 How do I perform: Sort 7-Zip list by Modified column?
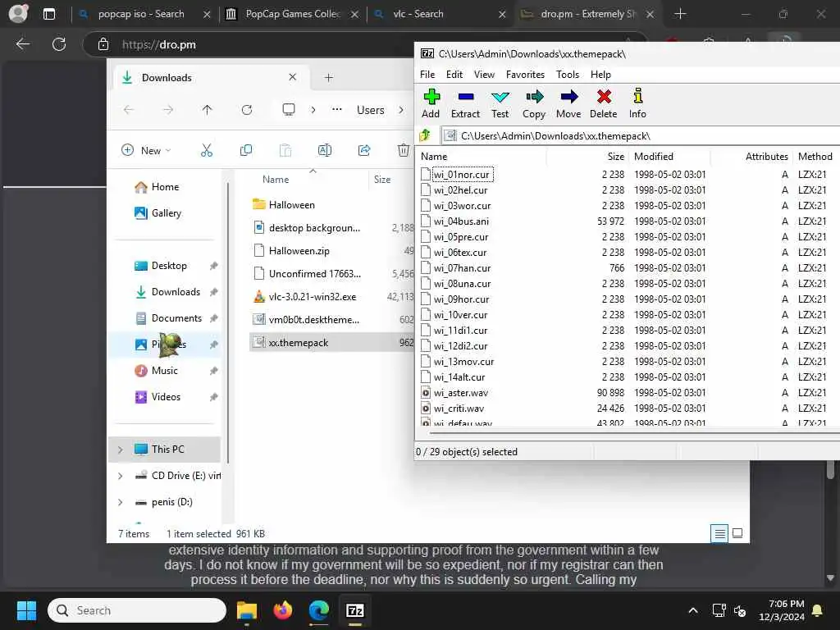654,157
